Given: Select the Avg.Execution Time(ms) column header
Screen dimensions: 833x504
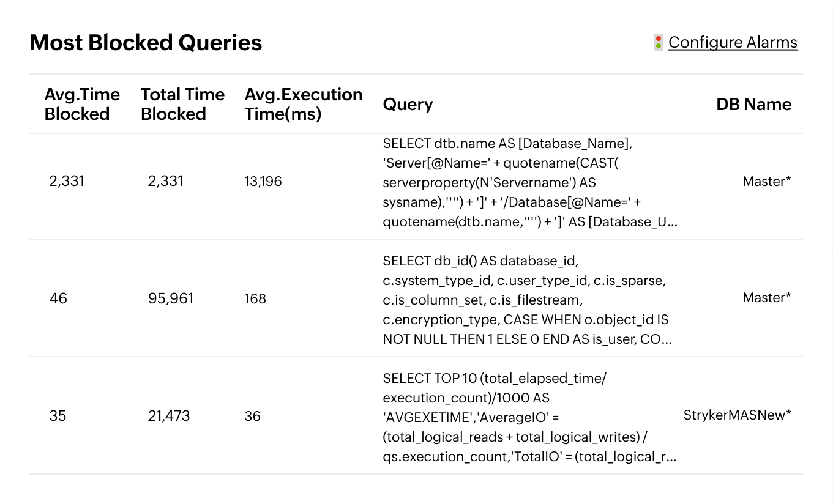Looking at the screenshot, I should (x=303, y=104).
